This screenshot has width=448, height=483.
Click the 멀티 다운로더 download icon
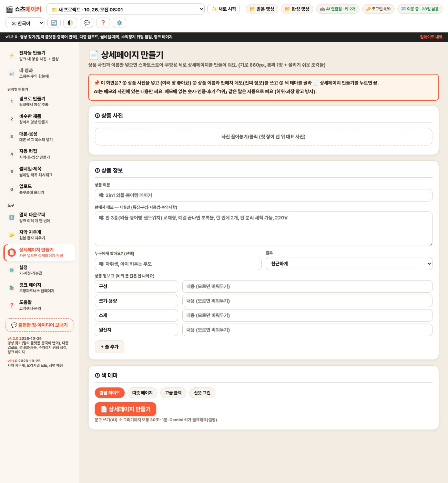pyautogui.click(x=12, y=217)
